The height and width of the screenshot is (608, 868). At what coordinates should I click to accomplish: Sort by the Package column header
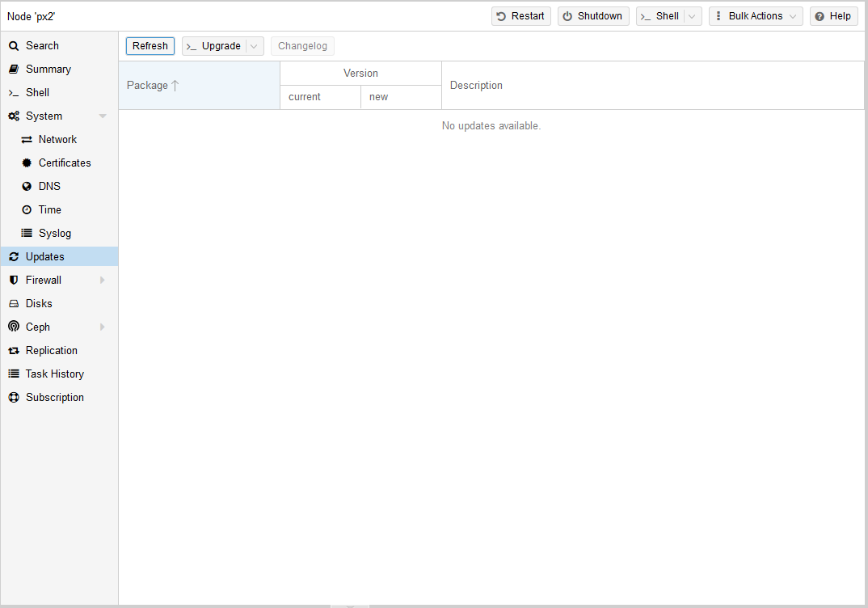148,86
